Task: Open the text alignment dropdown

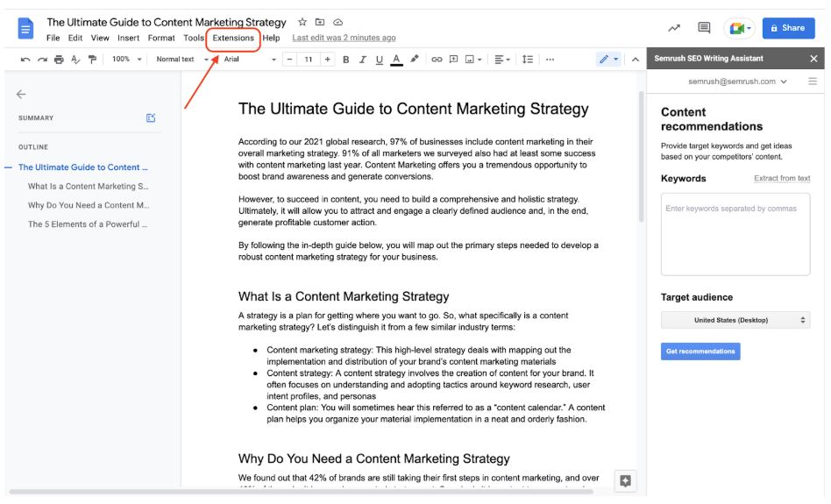Action: (502, 60)
